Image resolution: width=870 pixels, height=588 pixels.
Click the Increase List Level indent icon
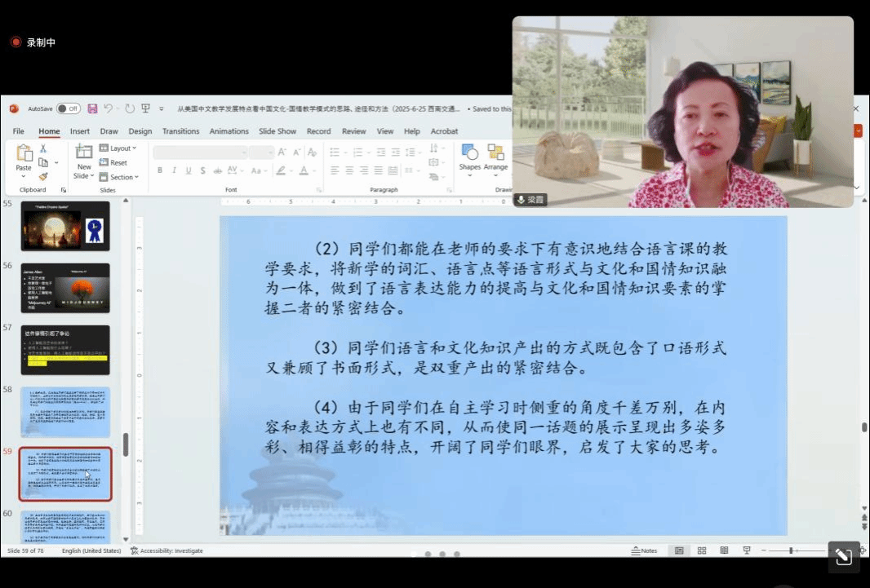point(395,152)
